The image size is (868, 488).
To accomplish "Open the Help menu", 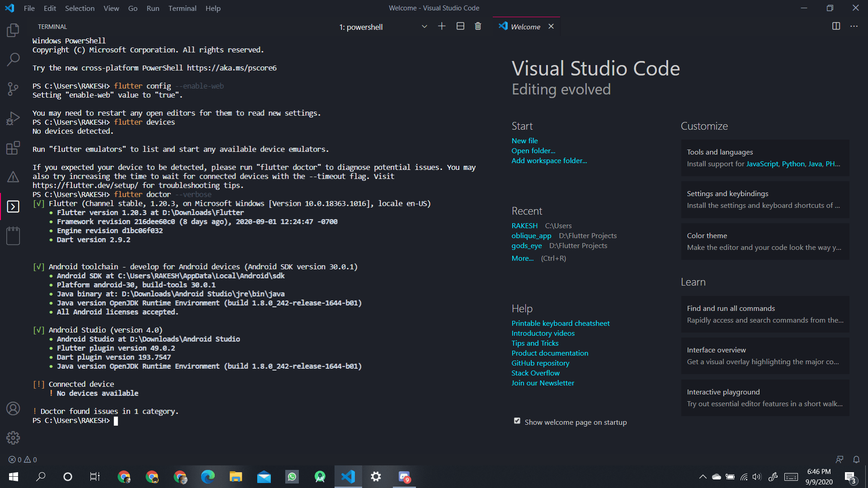I will tap(213, 8).
